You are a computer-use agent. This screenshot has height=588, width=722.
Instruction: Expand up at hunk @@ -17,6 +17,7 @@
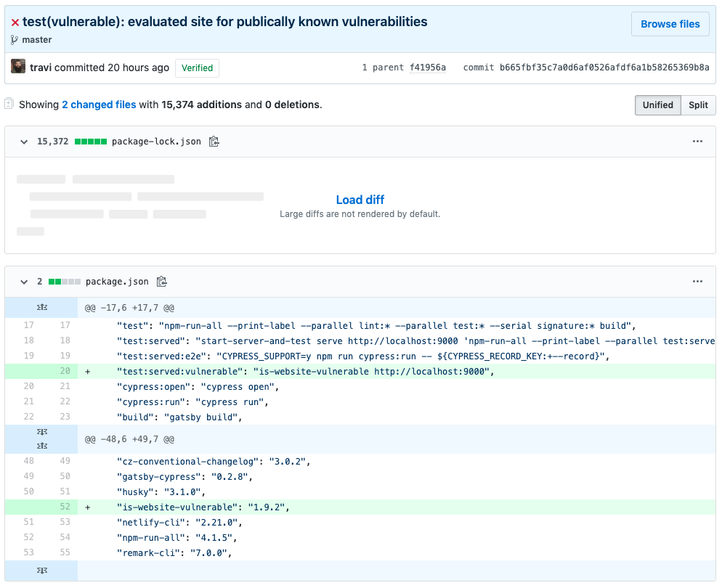click(42, 307)
